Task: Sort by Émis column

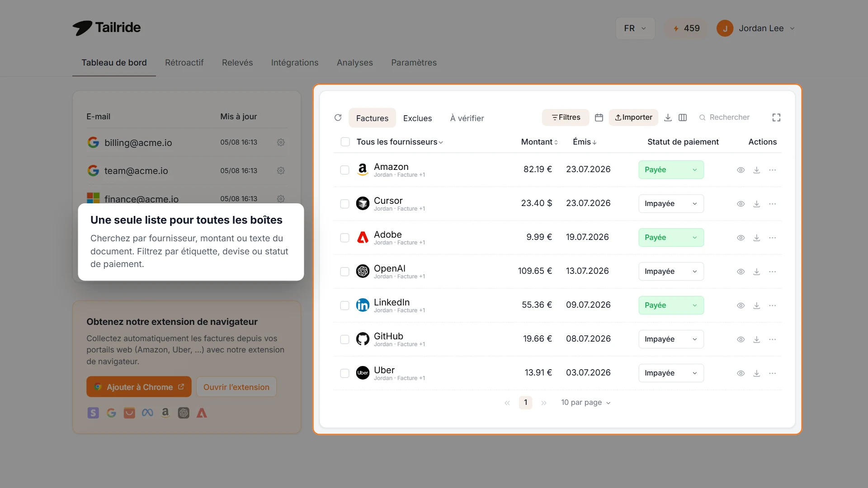Action: [585, 142]
